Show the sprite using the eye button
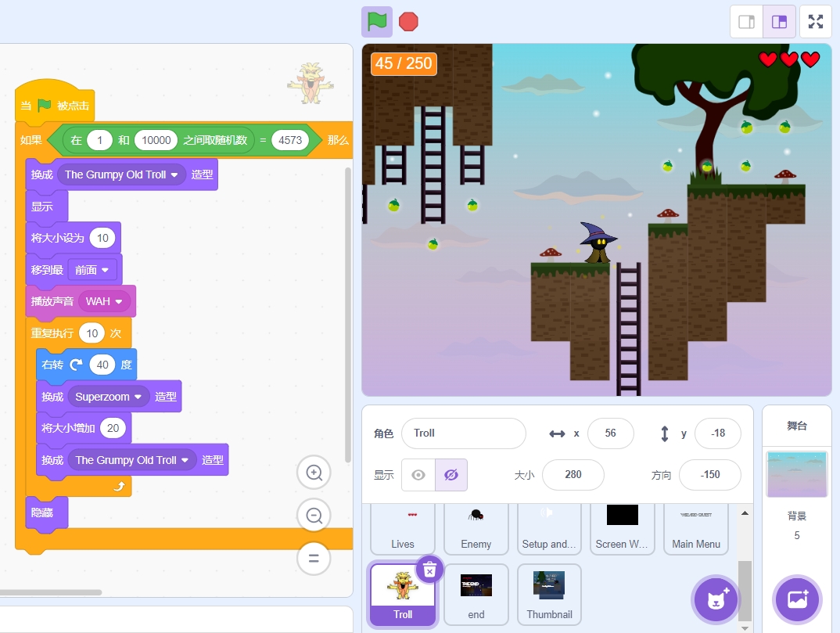This screenshot has height=633, width=840. [x=418, y=475]
